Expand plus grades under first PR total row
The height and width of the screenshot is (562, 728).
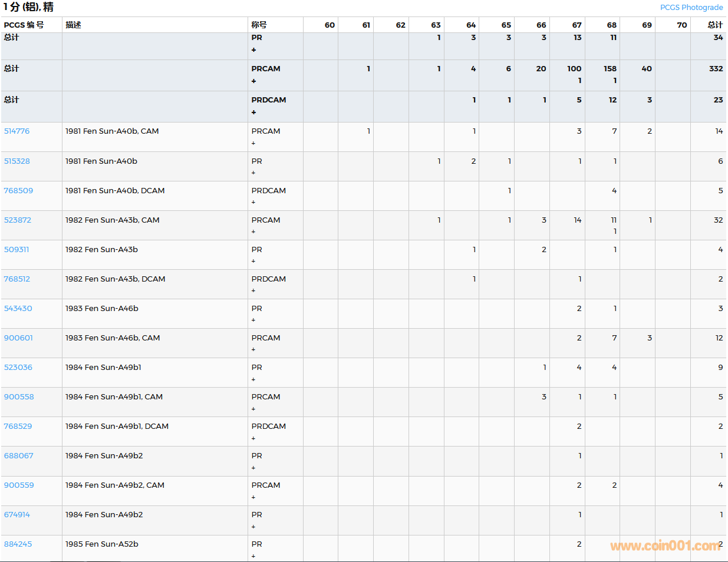253,50
